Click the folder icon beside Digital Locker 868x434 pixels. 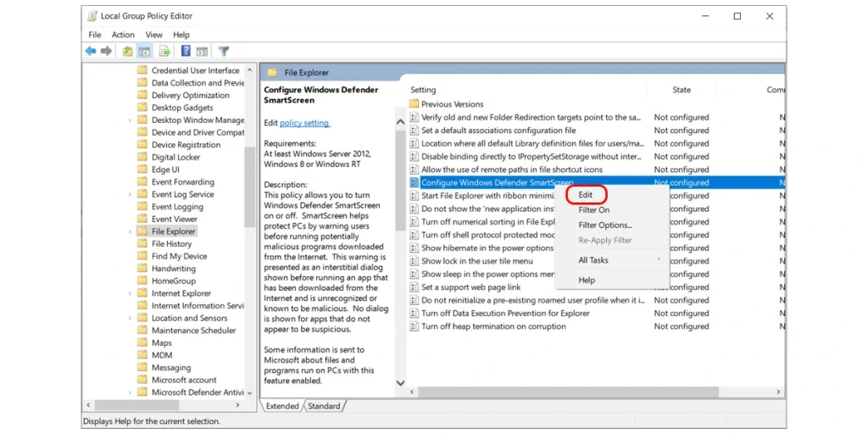click(x=142, y=157)
